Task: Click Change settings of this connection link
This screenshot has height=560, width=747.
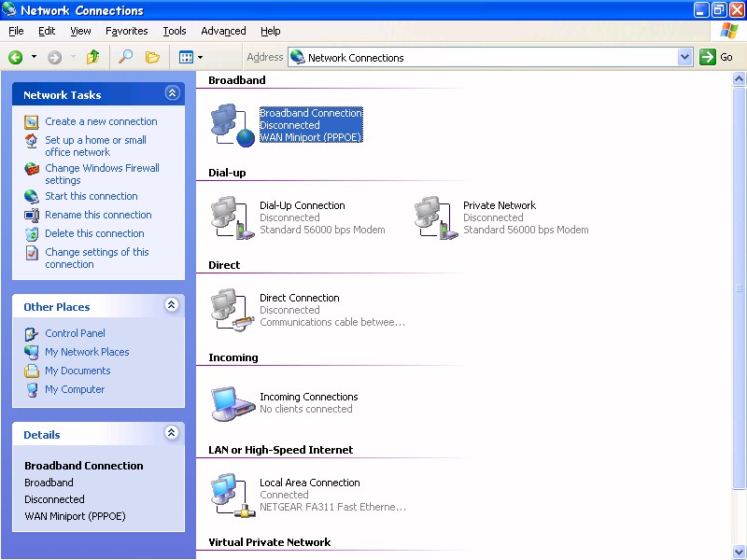Action: (97, 259)
